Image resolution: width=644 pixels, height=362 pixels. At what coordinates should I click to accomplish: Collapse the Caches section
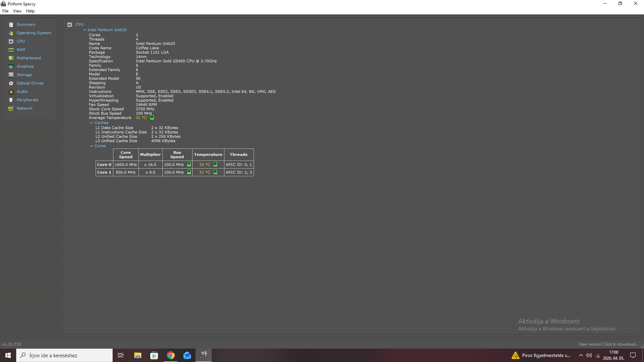91,123
